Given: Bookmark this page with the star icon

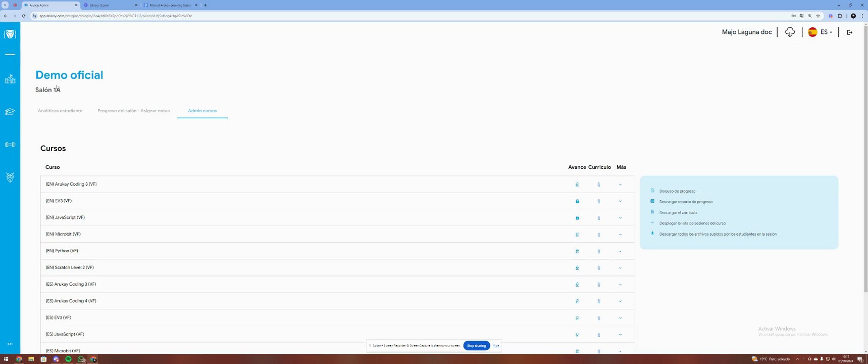Looking at the screenshot, I should [818, 16].
